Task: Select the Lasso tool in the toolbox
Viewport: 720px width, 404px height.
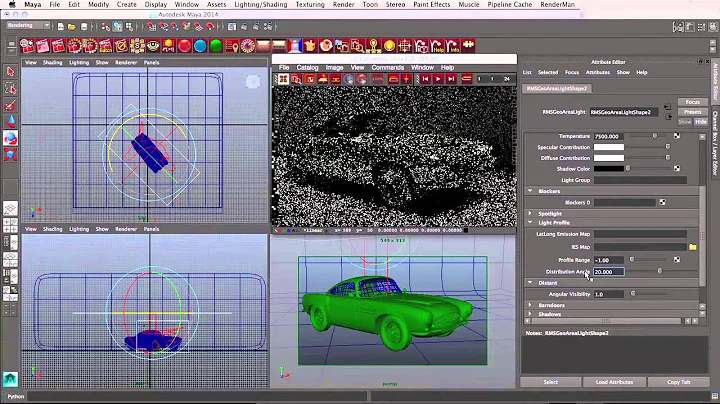Action: click(11, 88)
